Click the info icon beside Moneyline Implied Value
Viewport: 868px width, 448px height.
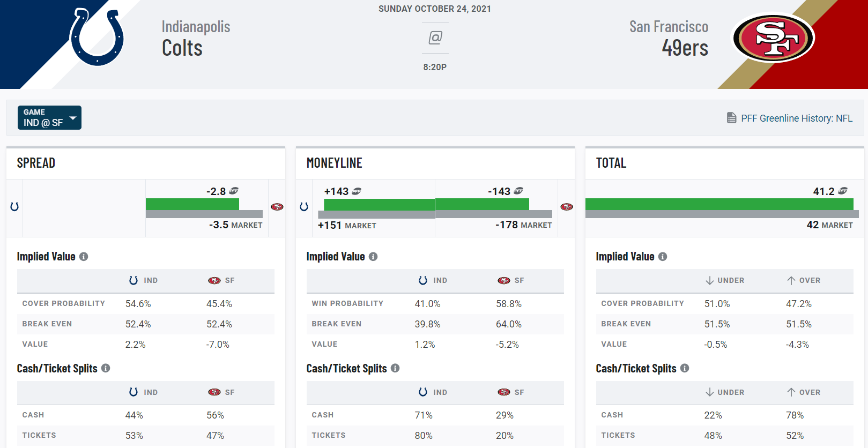[x=373, y=257]
